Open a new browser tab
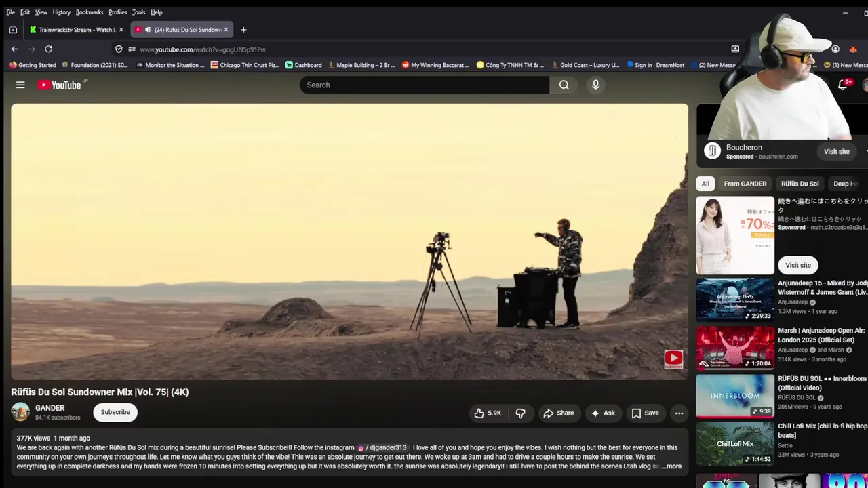The image size is (868, 488). [243, 30]
